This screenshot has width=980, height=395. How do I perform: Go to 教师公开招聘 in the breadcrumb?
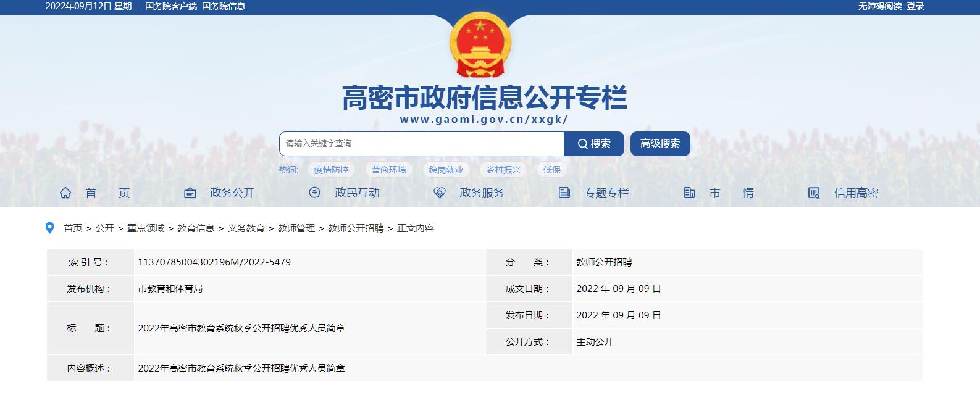pos(356,228)
